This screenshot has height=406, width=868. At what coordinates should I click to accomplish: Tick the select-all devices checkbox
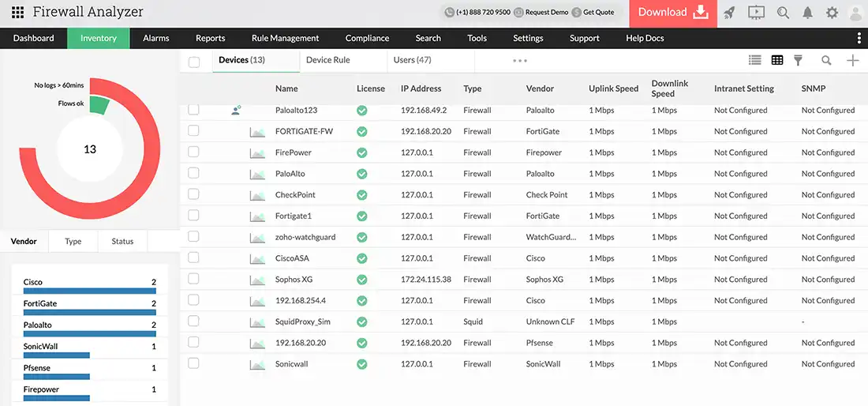194,62
